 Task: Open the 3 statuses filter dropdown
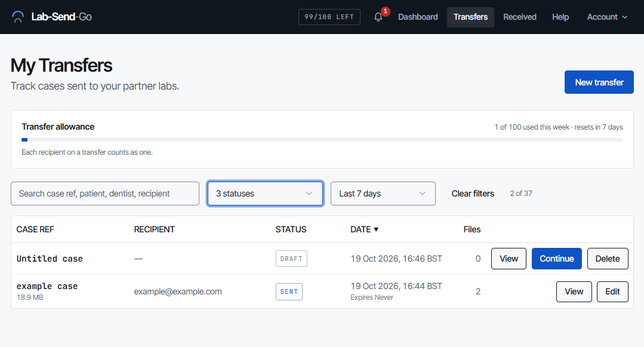click(x=266, y=194)
